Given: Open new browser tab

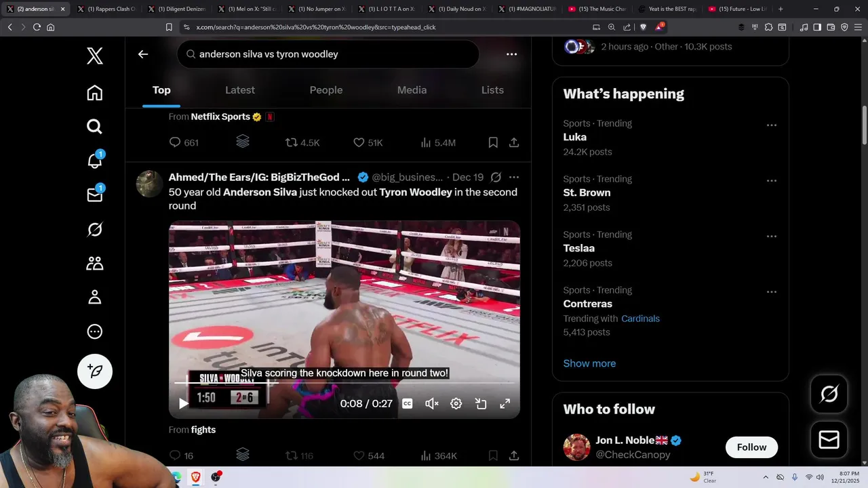Looking at the screenshot, I should point(781,9).
